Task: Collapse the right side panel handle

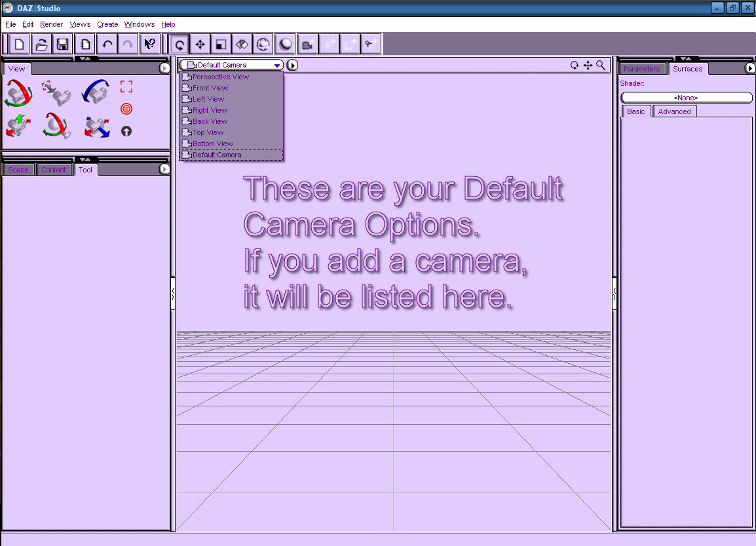Action: [x=614, y=293]
